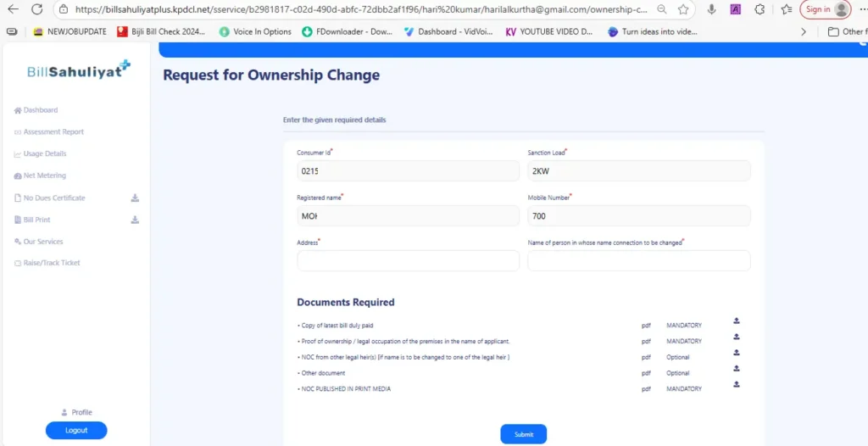Expand the bookmarks overflow chevron
Image resolution: width=868 pixels, height=446 pixels.
[804, 31]
